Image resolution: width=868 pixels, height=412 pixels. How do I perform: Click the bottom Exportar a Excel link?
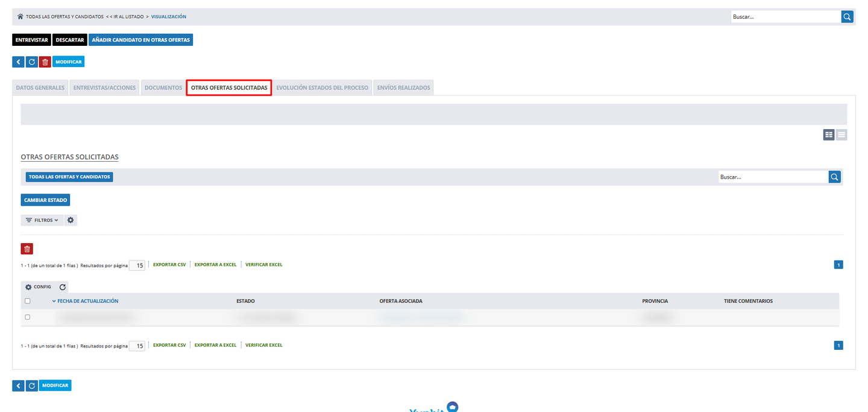(215, 345)
